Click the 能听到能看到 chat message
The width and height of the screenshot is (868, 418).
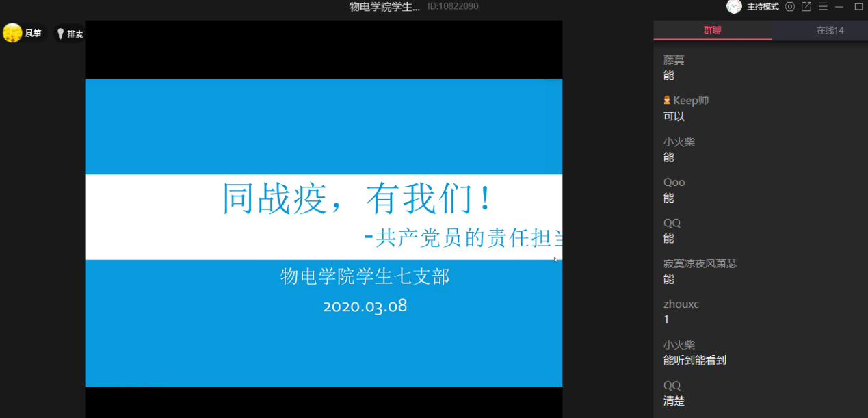694,360
